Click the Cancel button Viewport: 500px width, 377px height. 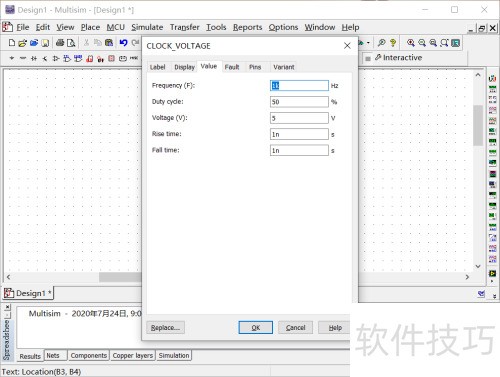[295, 328]
